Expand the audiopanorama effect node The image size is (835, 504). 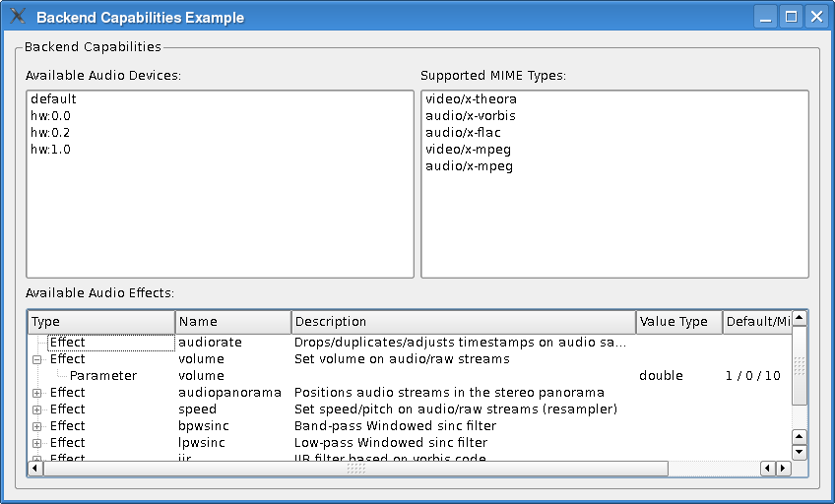click(37, 393)
